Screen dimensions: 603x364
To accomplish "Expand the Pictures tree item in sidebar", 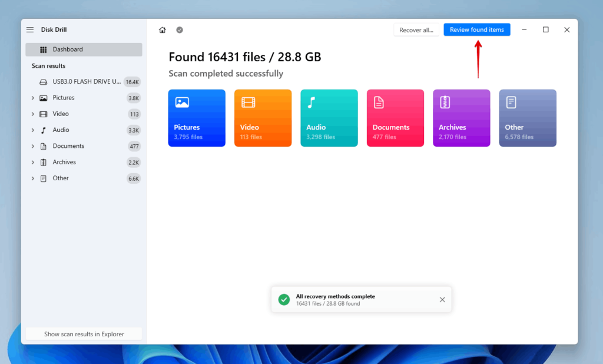I will pyautogui.click(x=33, y=98).
